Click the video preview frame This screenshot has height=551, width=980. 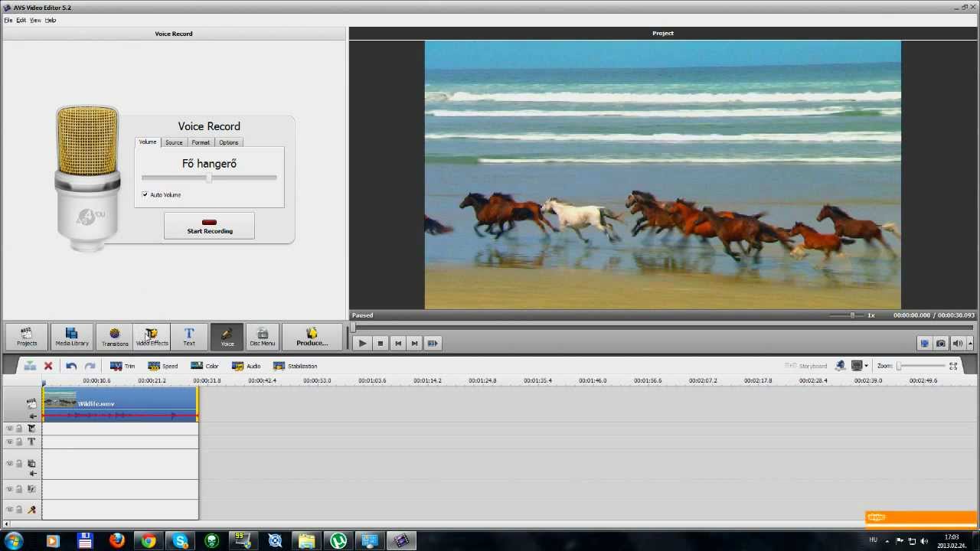[663, 175]
